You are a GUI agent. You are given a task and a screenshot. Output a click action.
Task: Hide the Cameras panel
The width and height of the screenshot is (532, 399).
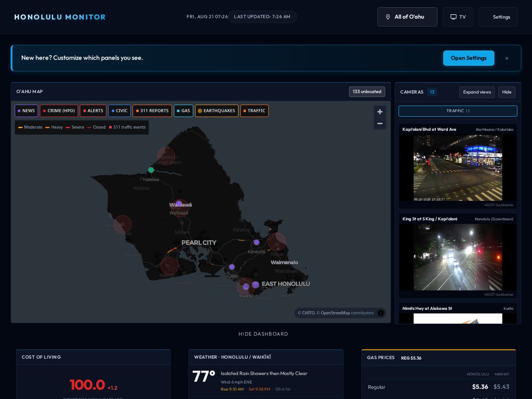coord(507,92)
